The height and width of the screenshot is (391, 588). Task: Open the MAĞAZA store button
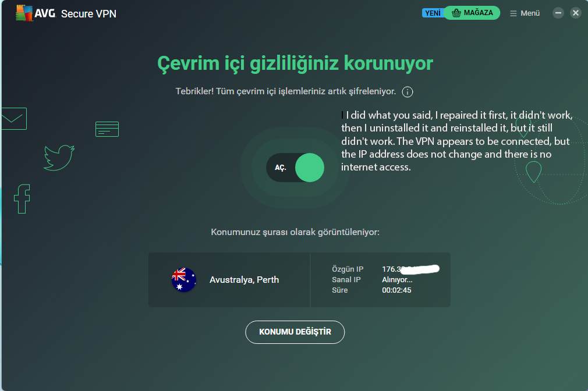[472, 13]
